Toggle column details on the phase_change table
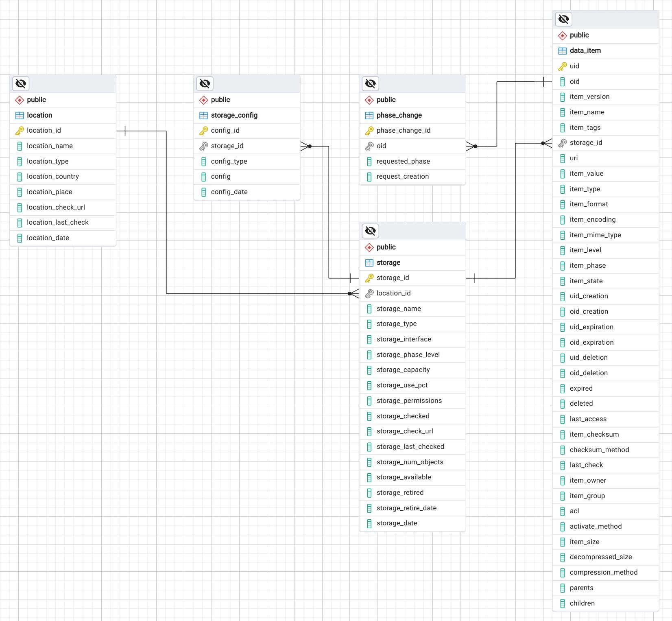672x621 pixels. pos(370,84)
